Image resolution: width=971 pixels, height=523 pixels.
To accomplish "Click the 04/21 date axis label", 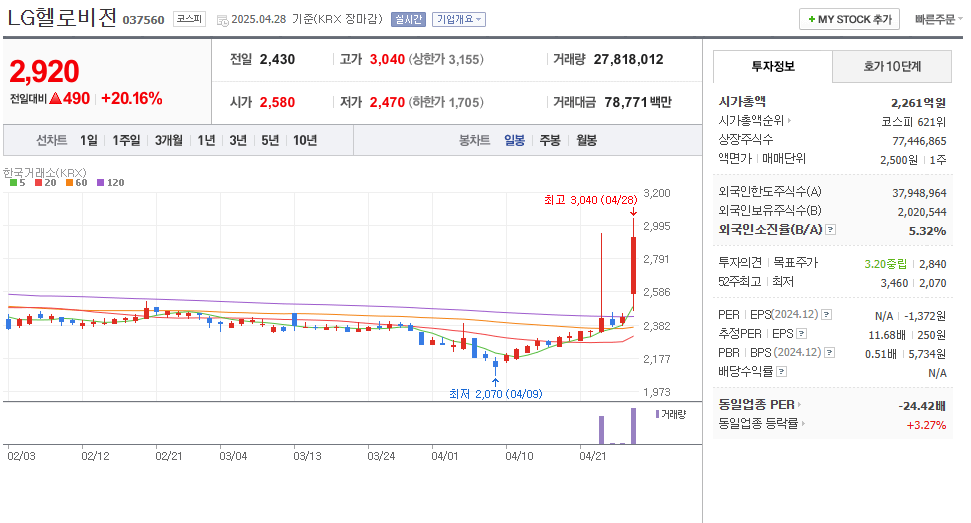I will pyautogui.click(x=593, y=456).
